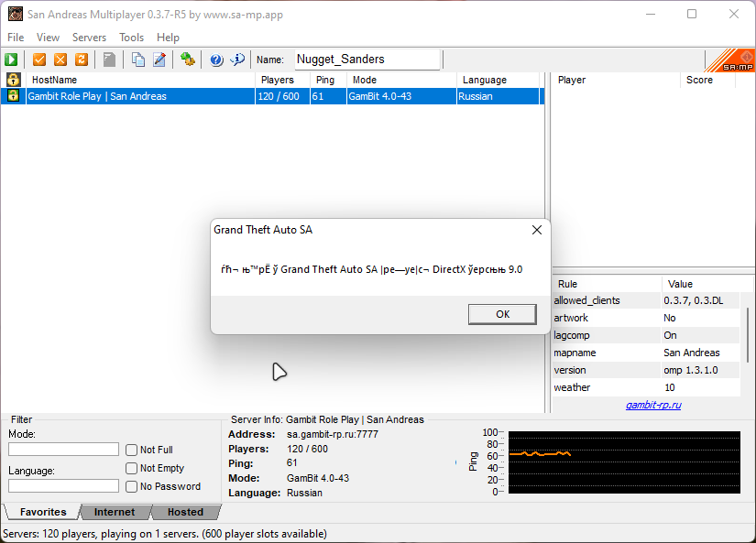The width and height of the screenshot is (756, 543).
Task: Click the blue help question mark icon
Action: coord(216,60)
